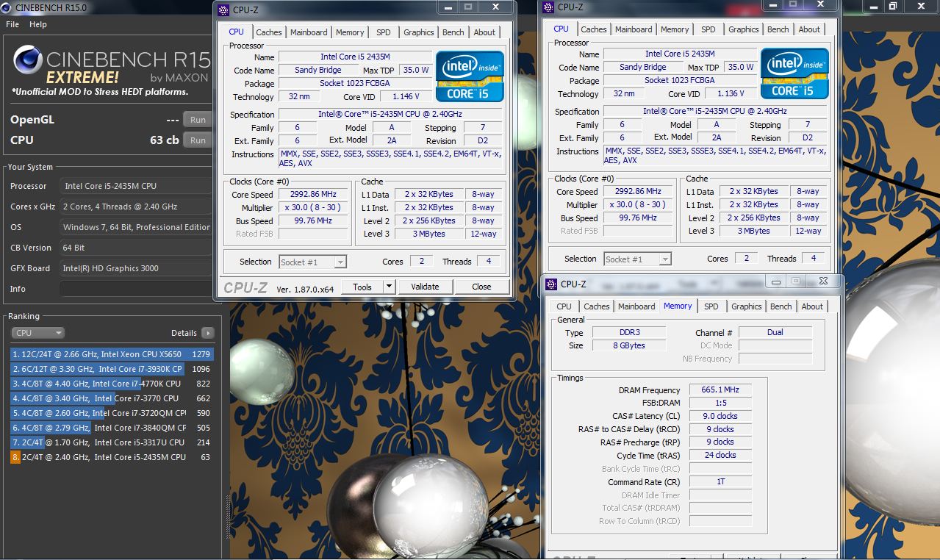The image size is (940, 560).
Task: Open SPD tab in Memory CPU-Z window
Action: [x=711, y=306]
